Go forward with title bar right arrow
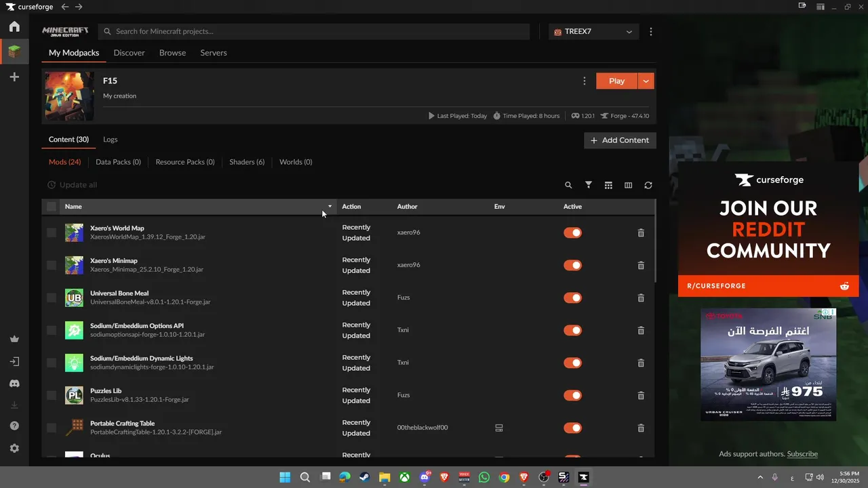This screenshot has width=868, height=488. [x=79, y=7]
